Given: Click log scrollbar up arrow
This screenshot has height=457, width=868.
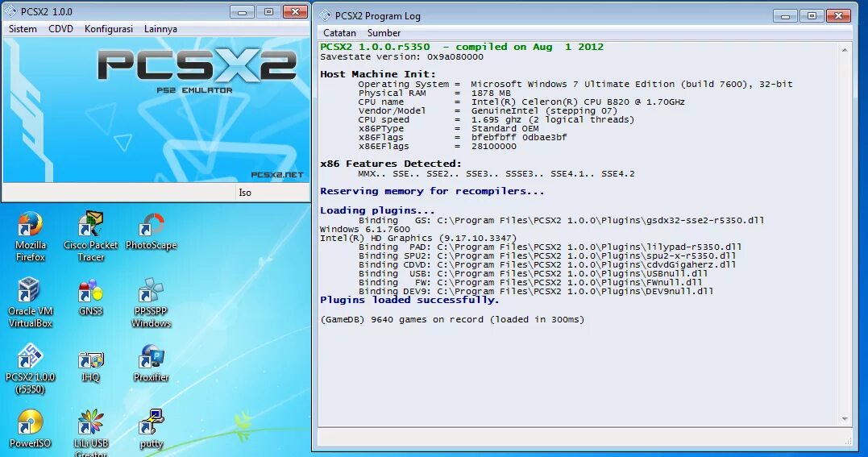Looking at the screenshot, I should pyautogui.click(x=845, y=50).
